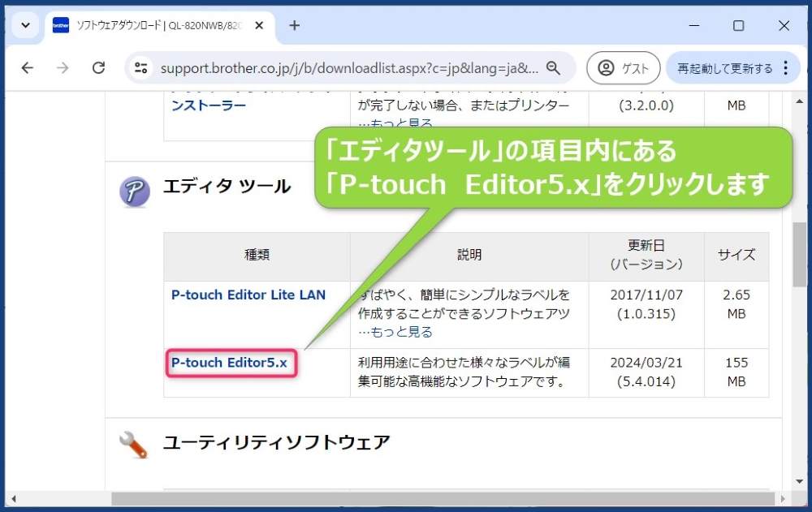Select the (3.2.0.0) version text
Image resolution: width=812 pixels, height=512 pixels.
coord(646,105)
